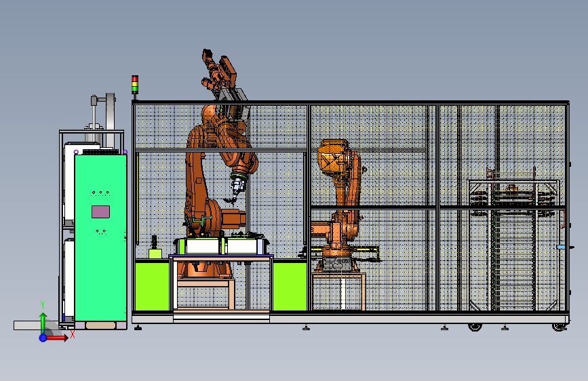
Task: Click the green Y axis arrow of the triad
Action: (43, 322)
